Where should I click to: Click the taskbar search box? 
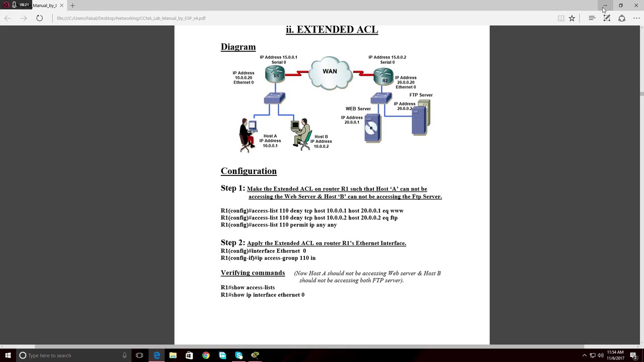point(73,355)
